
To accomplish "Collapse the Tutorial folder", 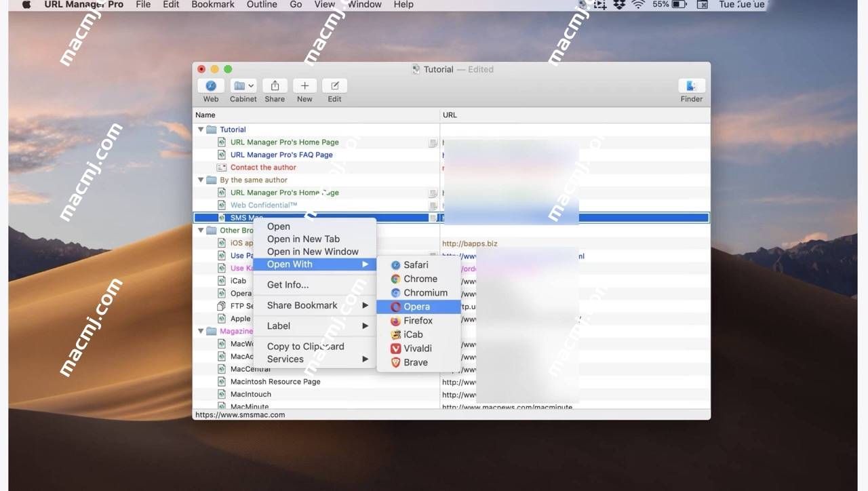I will click(201, 130).
